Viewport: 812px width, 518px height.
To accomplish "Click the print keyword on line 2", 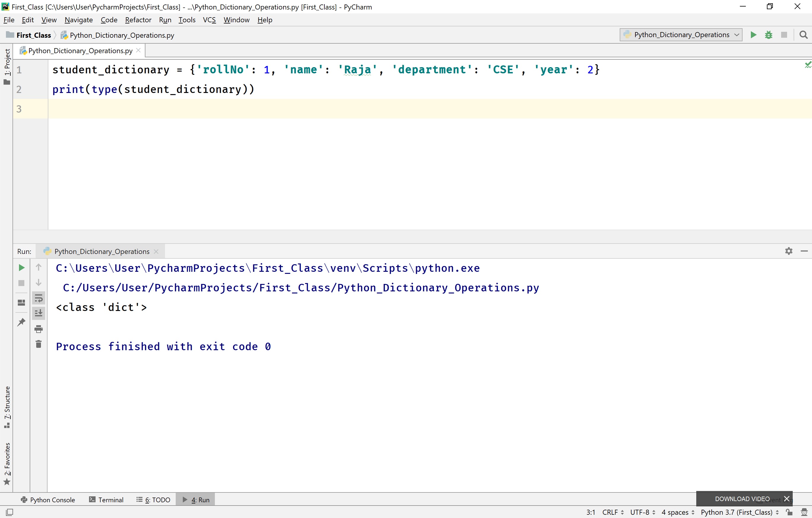I will click(68, 89).
